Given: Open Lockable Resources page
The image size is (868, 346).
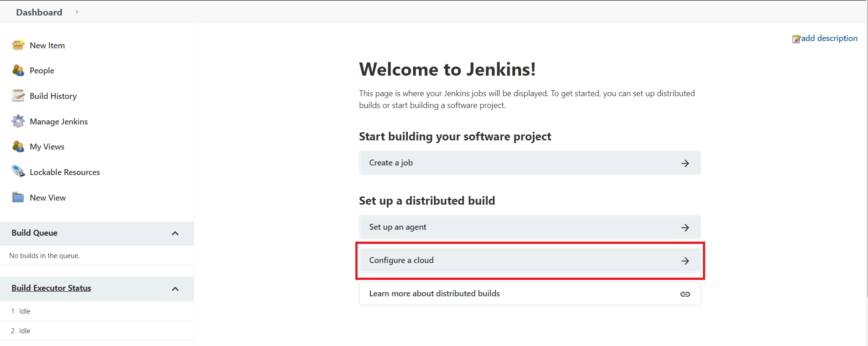Looking at the screenshot, I should (x=65, y=172).
